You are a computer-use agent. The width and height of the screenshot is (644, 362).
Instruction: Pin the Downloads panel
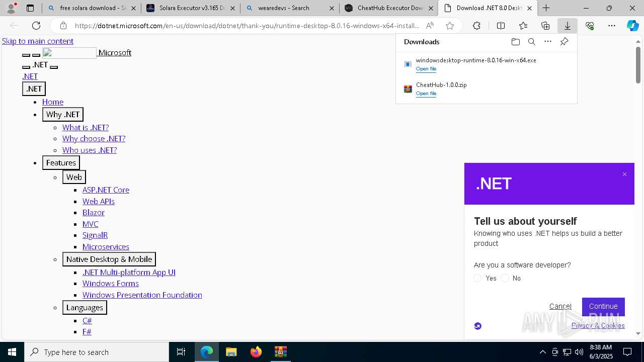click(564, 42)
